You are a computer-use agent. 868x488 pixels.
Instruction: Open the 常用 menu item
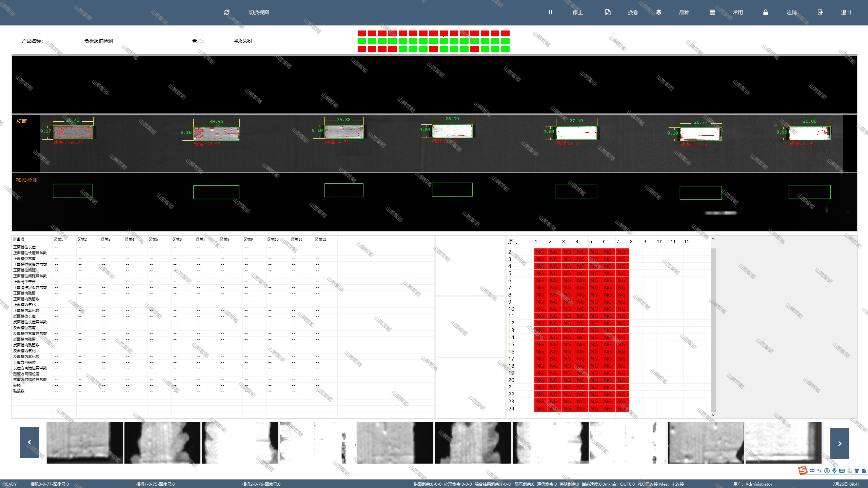click(737, 12)
